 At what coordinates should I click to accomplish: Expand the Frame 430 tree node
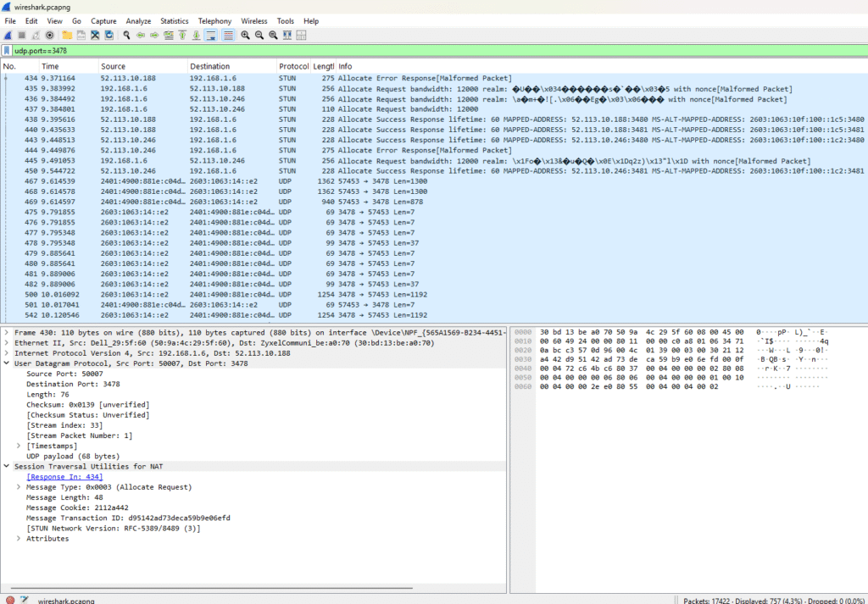7,332
